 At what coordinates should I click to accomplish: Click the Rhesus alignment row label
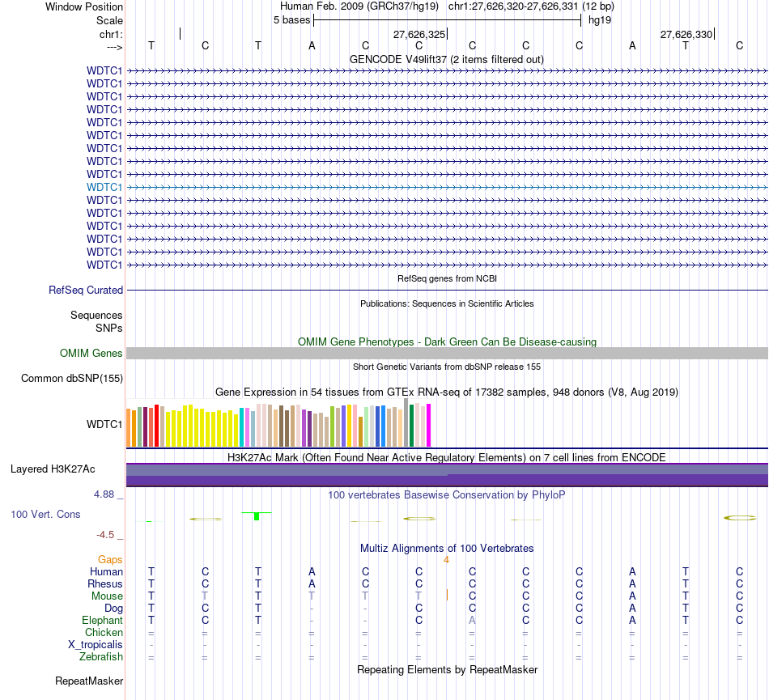(x=105, y=584)
